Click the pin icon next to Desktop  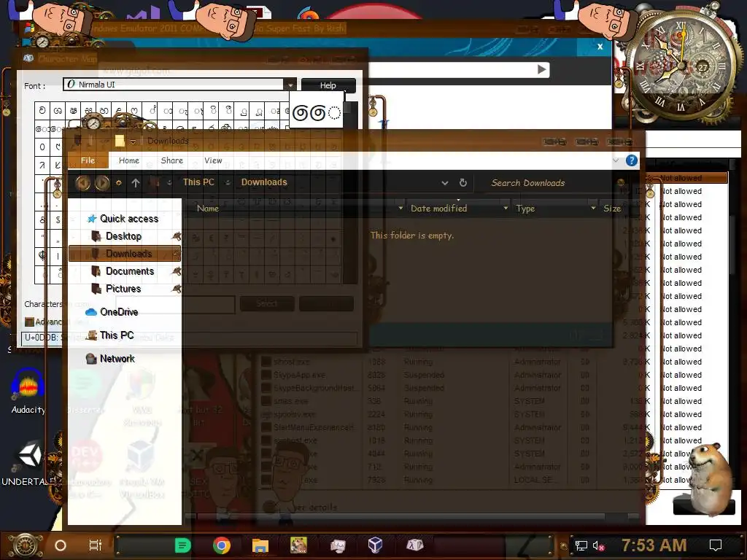click(x=177, y=236)
